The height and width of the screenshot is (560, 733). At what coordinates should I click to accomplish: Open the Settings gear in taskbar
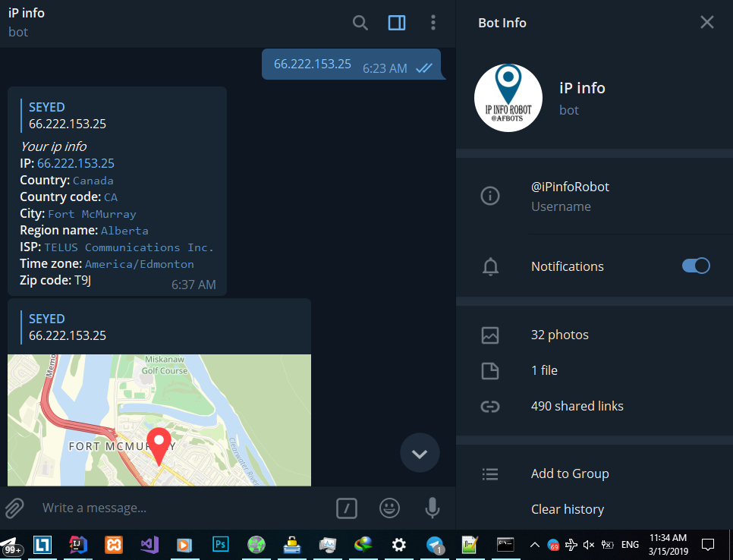coord(399,545)
